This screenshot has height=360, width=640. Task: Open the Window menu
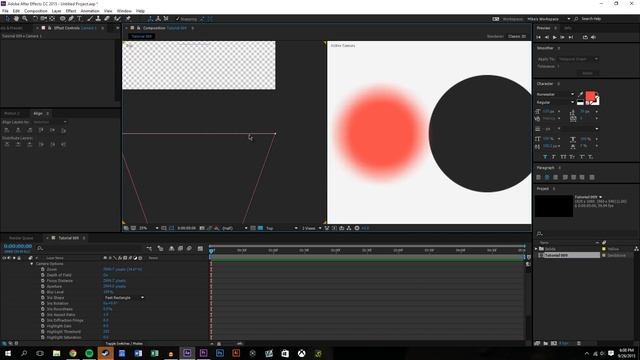pyautogui.click(x=124, y=11)
